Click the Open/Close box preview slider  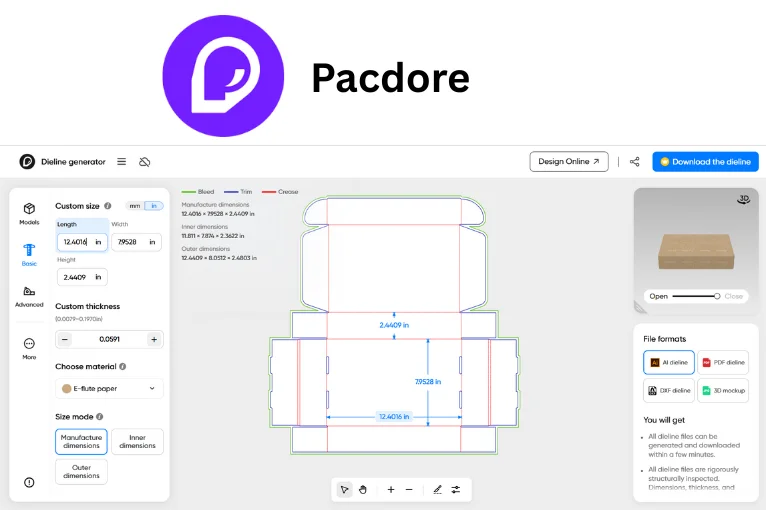[x=696, y=296]
